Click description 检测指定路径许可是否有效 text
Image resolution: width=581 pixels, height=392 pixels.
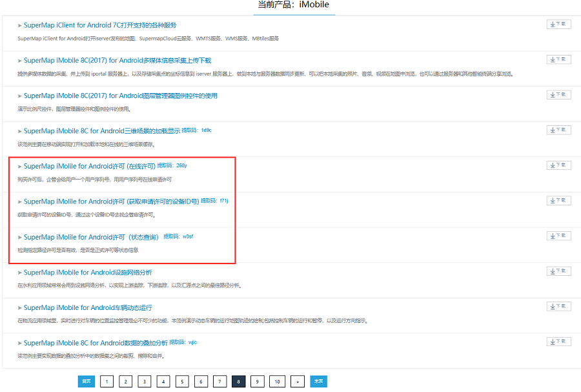[x=78, y=250]
